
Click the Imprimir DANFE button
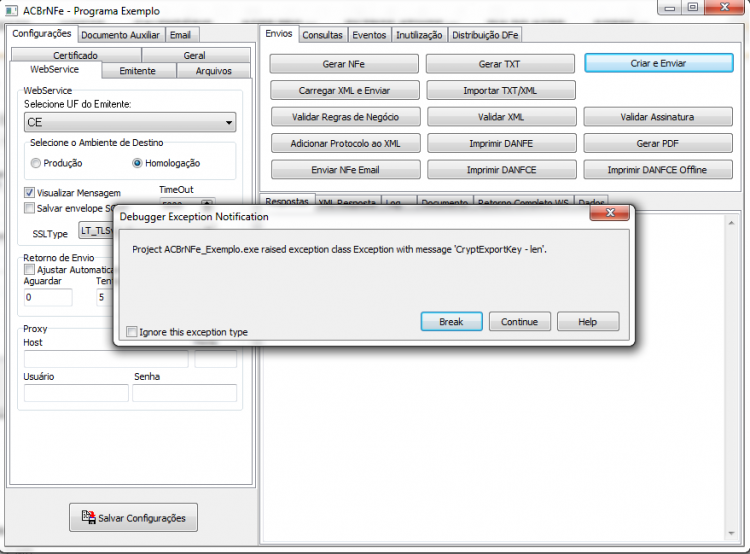pyautogui.click(x=501, y=143)
